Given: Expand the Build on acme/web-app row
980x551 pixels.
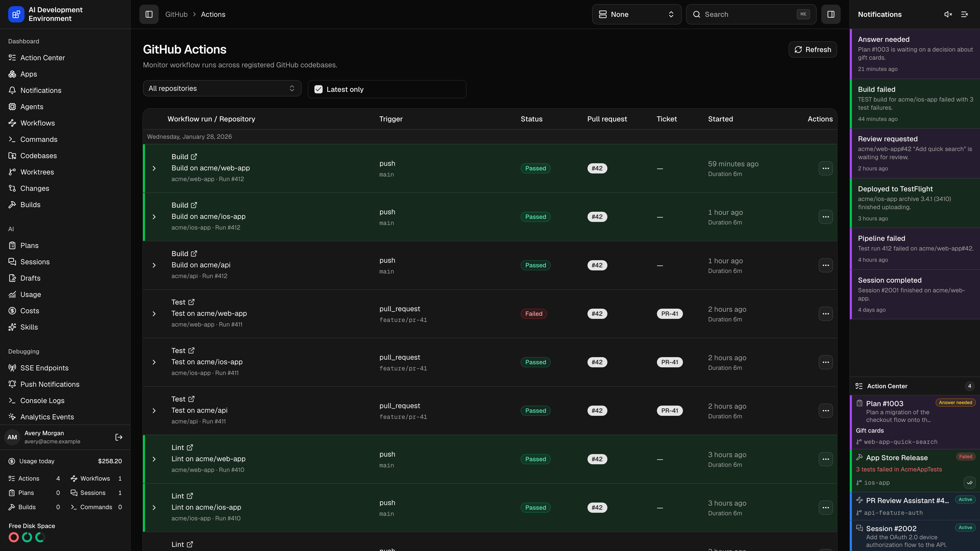Looking at the screenshot, I should 154,168.
